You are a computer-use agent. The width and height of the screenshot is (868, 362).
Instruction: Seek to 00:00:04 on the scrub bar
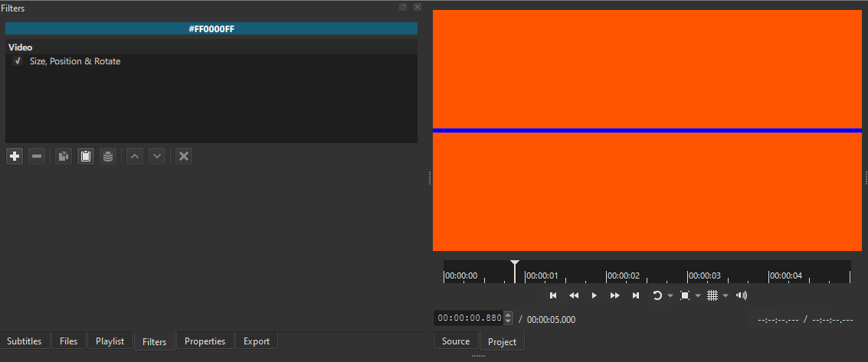pyautogui.click(x=786, y=276)
